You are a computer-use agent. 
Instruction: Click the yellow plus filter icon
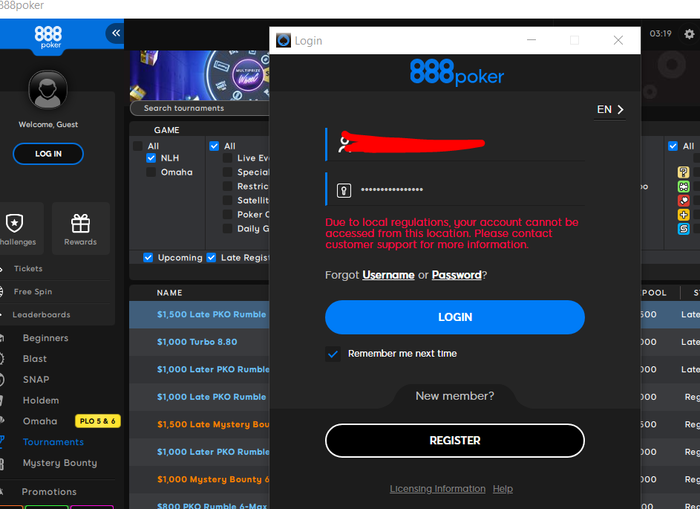(683, 215)
